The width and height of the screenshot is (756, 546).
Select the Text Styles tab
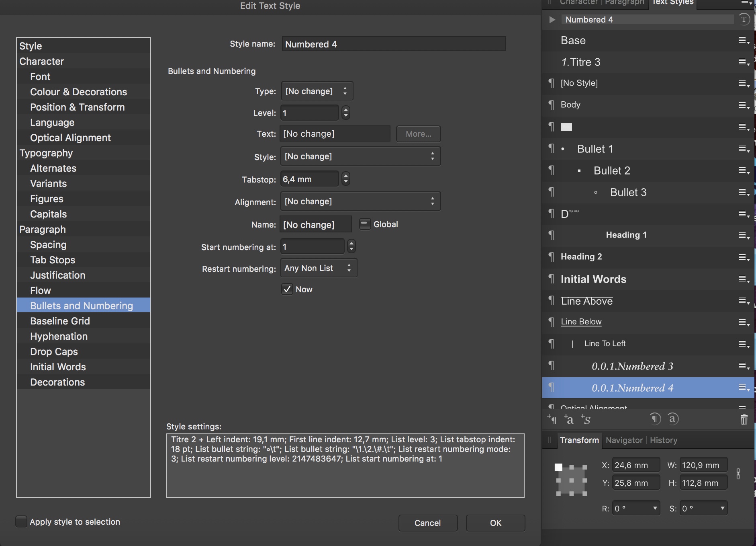tap(673, 3)
